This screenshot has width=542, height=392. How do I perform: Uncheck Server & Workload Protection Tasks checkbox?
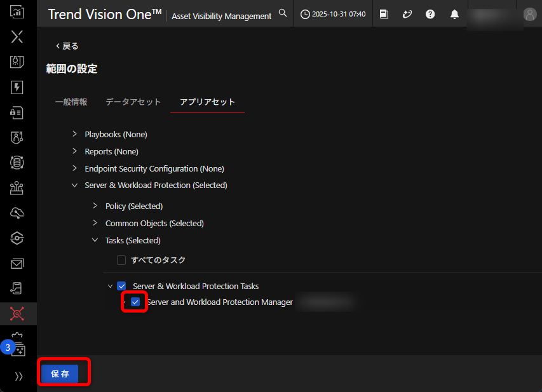[x=121, y=286]
